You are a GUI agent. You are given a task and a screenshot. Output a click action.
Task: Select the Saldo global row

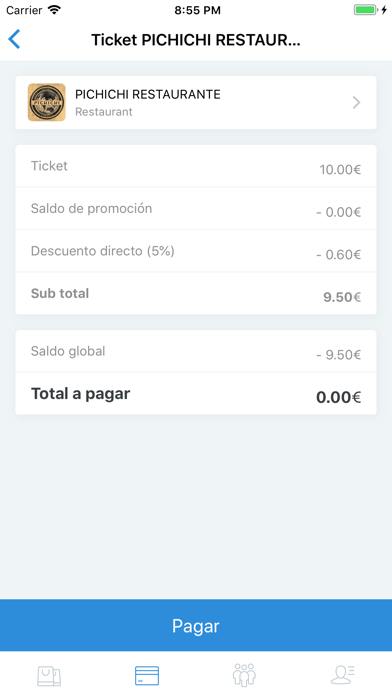coord(196,351)
